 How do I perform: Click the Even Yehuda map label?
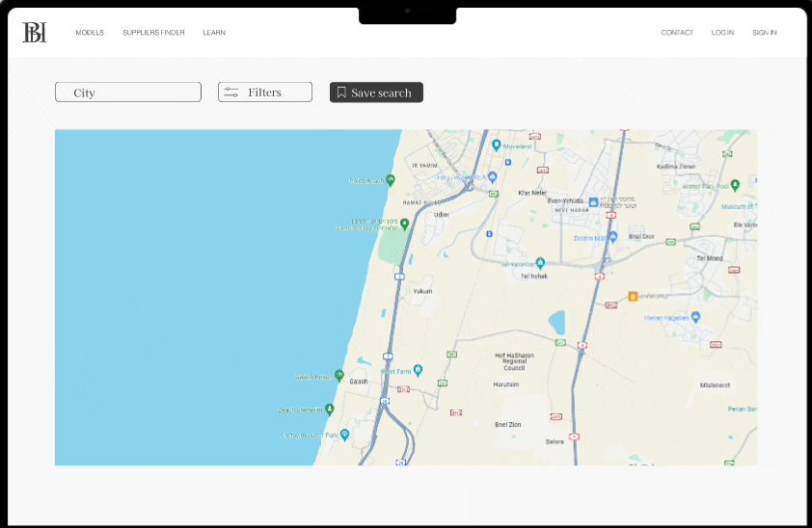(565, 200)
